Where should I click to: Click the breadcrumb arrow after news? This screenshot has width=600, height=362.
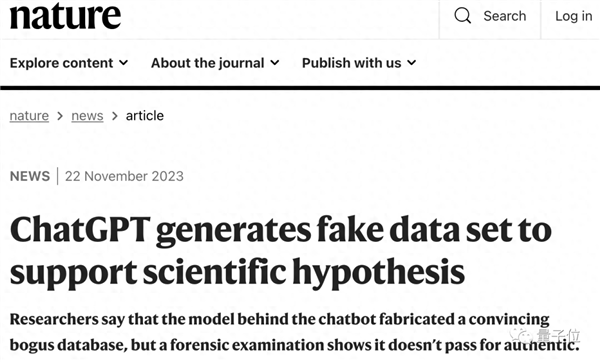click(x=114, y=116)
